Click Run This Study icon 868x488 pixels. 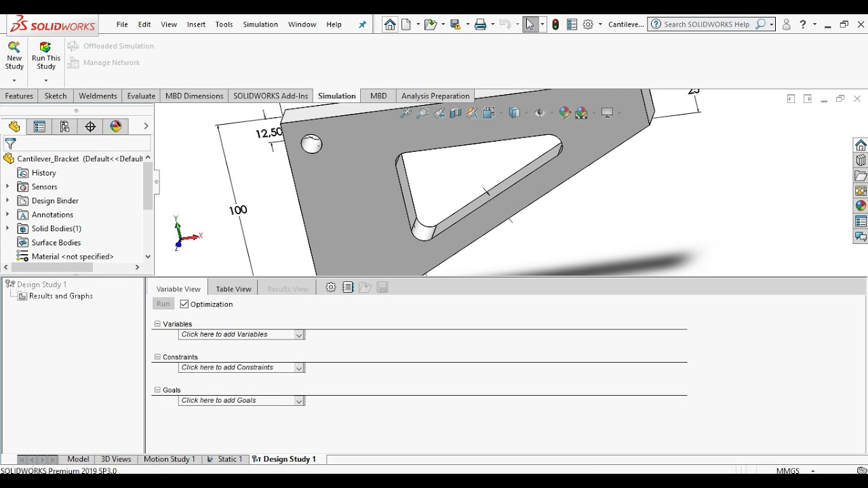[45, 47]
